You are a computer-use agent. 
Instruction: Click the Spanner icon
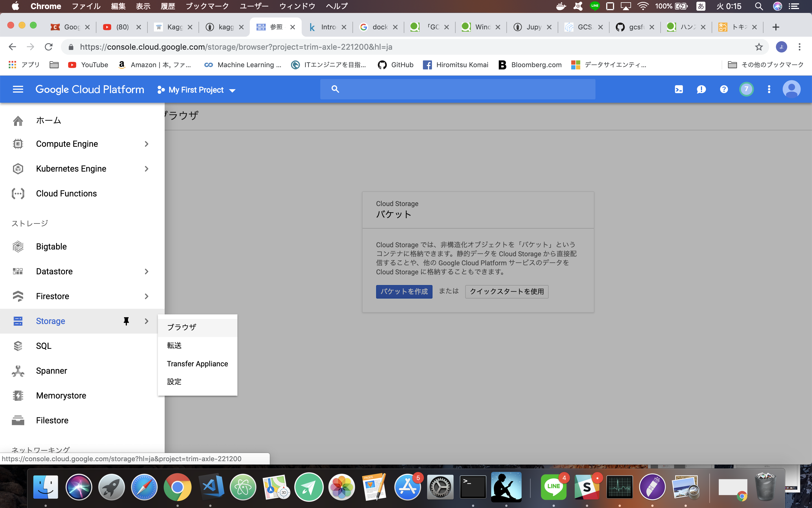pyautogui.click(x=18, y=371)
